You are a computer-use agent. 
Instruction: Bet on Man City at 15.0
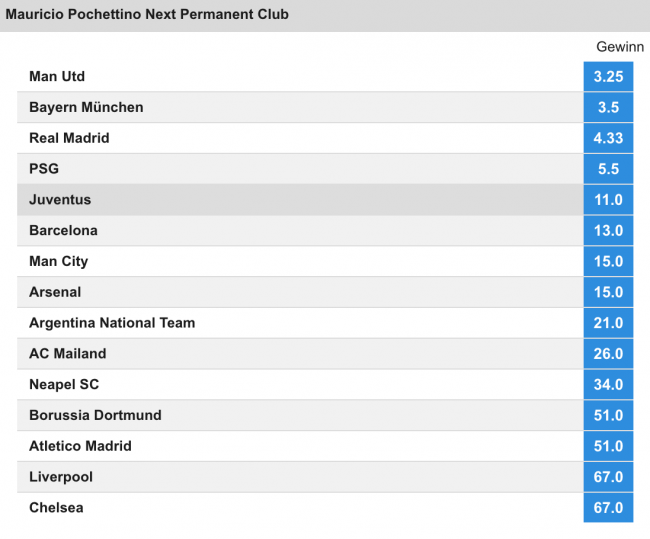607,262
